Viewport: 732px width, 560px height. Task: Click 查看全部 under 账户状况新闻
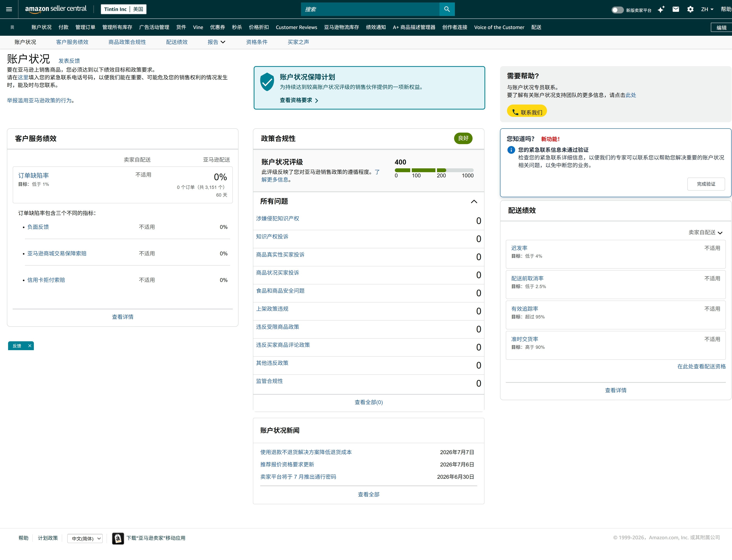point(369,494)
